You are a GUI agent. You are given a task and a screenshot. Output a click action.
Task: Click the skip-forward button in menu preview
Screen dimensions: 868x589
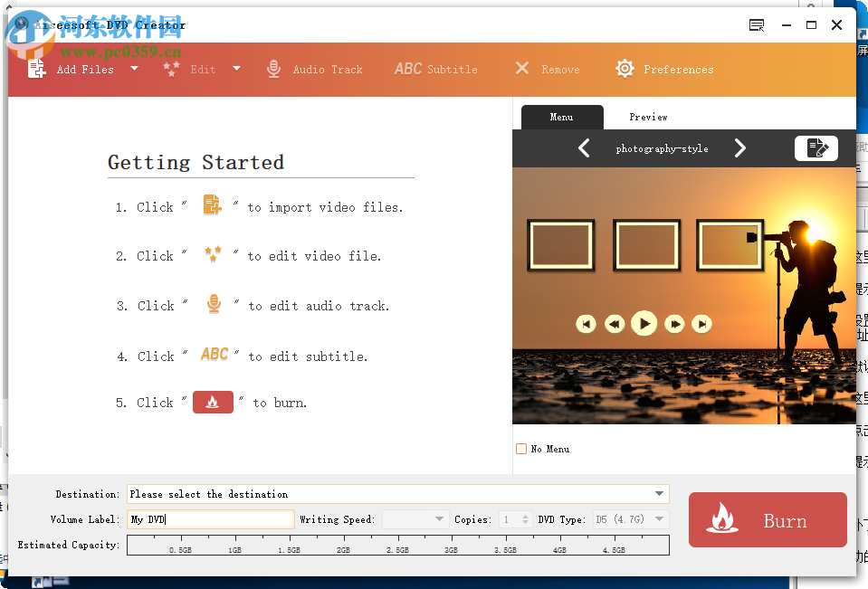702,323
